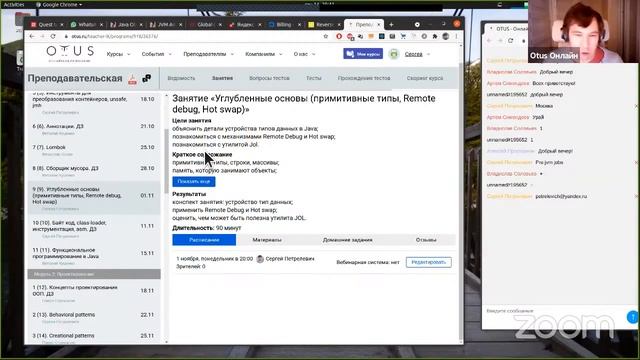The width and height of the screenshot is (640, 360).
Task: Click the lecturer avatar beside Сергей Петрелевич
Action: (260, 259)
